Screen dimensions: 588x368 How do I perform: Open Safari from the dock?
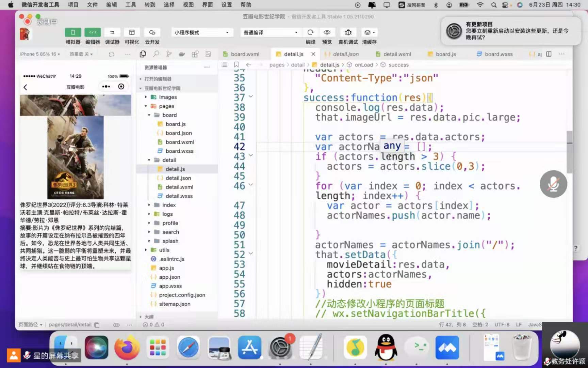[188, 348]
